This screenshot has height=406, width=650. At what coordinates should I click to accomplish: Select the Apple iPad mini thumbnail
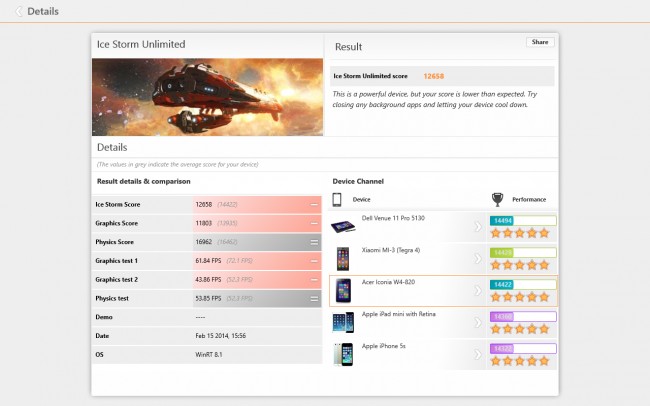tap(343, 322)
